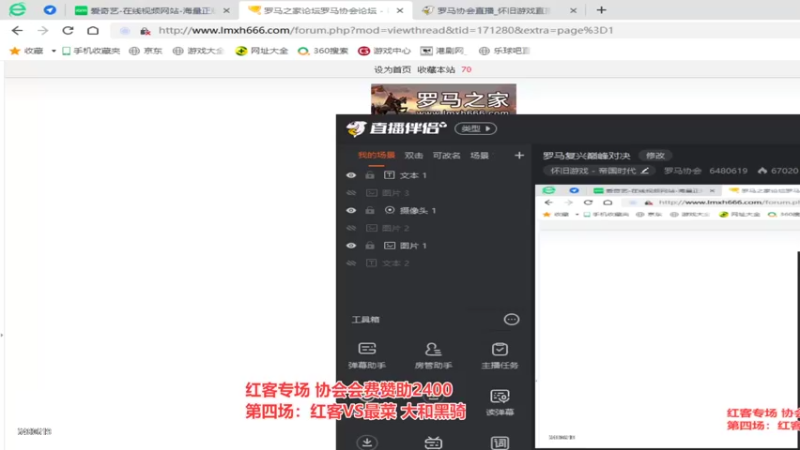Switch to 双由 scene tab
Image resolution: width=800 pixels, height=450 pixels.
pyautogui.click(x=414, y=156)
